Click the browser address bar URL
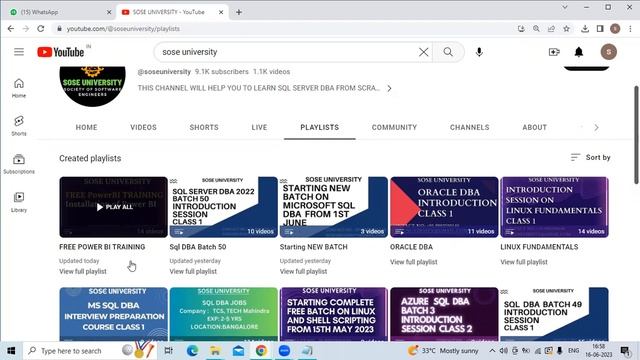This screenshot has height=360, width=640. click(123, 29)
